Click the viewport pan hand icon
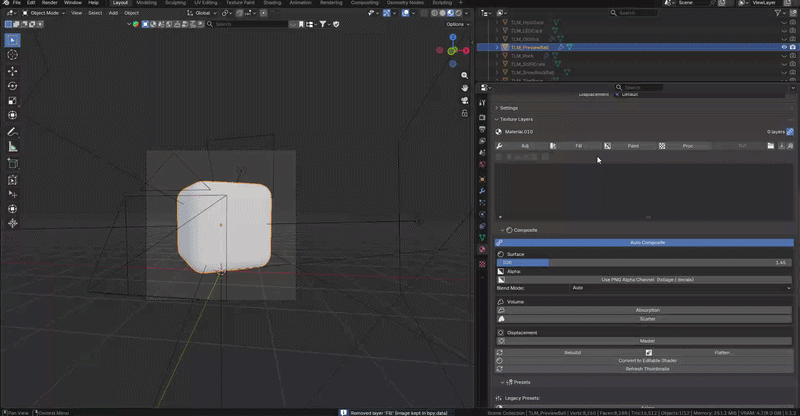Screen dimensions: 800x416 [464, 88]
